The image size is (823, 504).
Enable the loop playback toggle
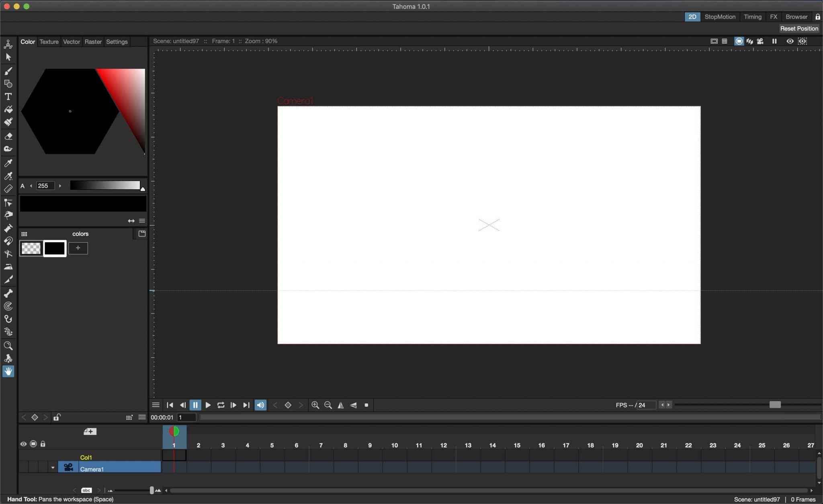coord(221,405)
